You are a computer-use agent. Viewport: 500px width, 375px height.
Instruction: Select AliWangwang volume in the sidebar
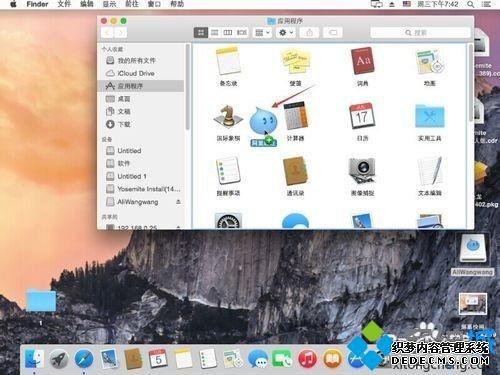141,202
